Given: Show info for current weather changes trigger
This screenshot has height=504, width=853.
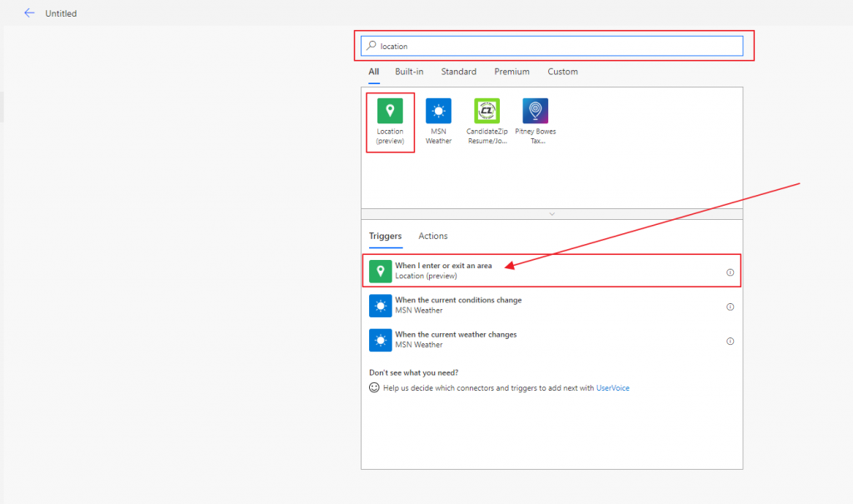Looking at the screenshot, I should click(731, 341).
